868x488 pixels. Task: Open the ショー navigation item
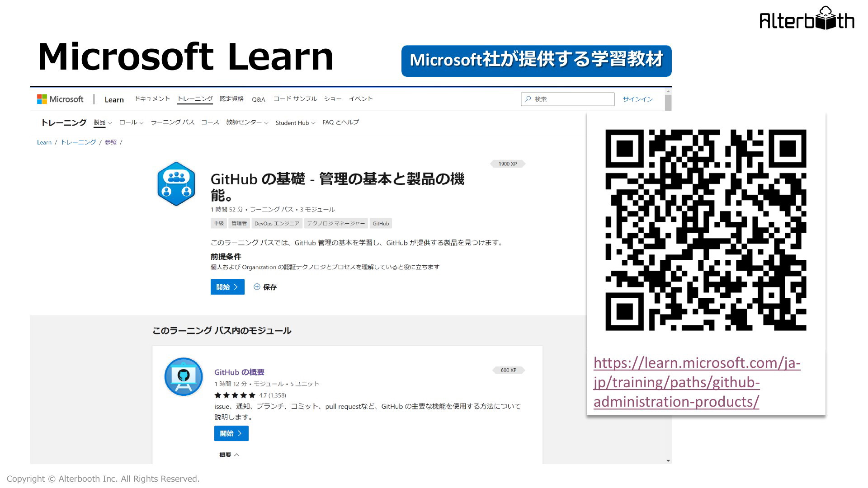tap(333, 99)
